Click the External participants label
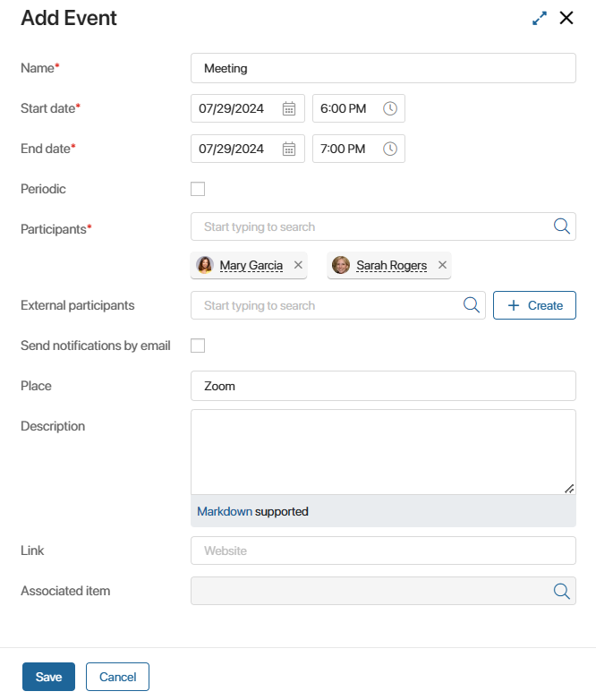This screenshot has width=596, height=700. 78,305
